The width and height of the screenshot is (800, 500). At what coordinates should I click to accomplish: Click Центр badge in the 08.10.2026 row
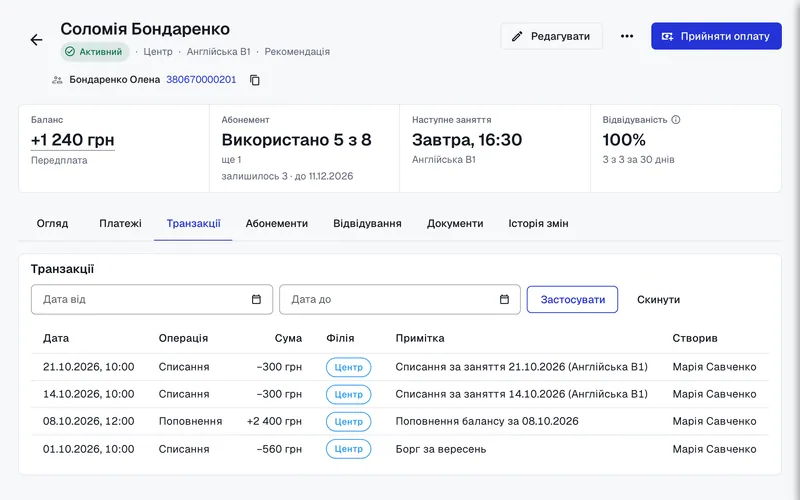(x=348, y=421)
